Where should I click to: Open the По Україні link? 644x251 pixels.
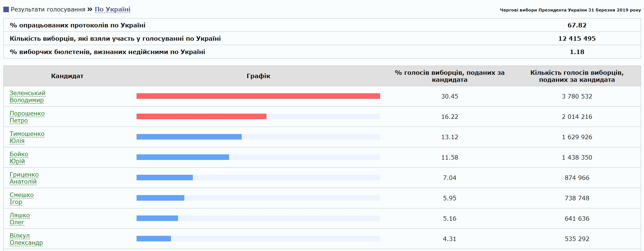point(112,10)
